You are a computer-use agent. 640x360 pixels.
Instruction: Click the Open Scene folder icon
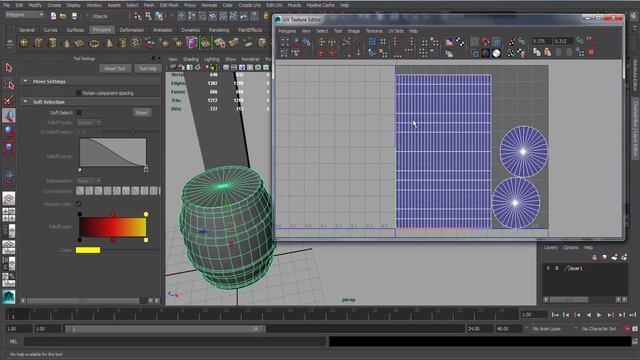(x=63, y=16)
